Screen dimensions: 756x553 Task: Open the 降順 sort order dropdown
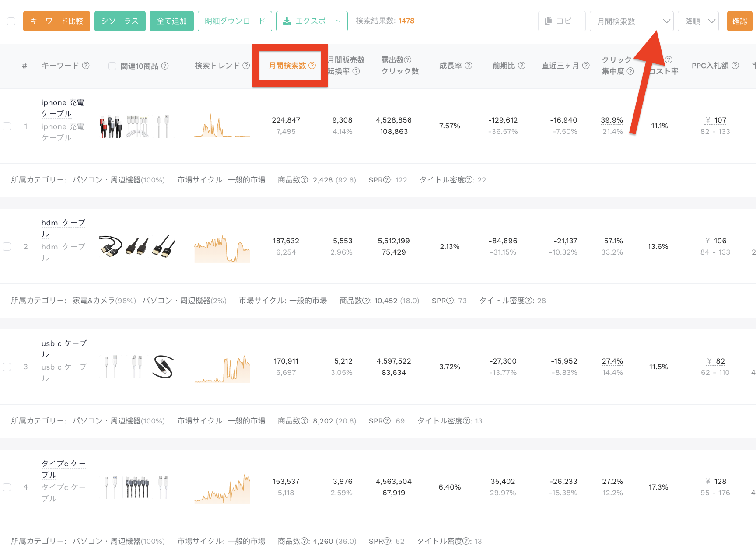pyautogui.click(x=698, y=21)
